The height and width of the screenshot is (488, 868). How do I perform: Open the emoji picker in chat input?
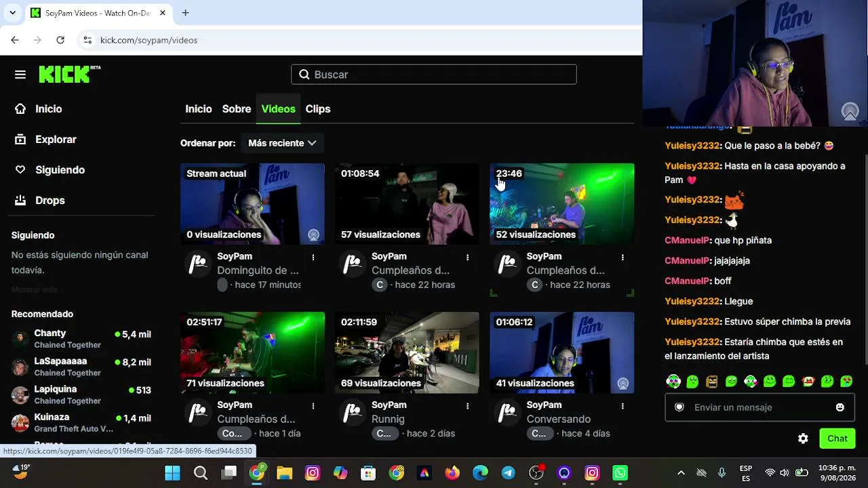point(840,407)
